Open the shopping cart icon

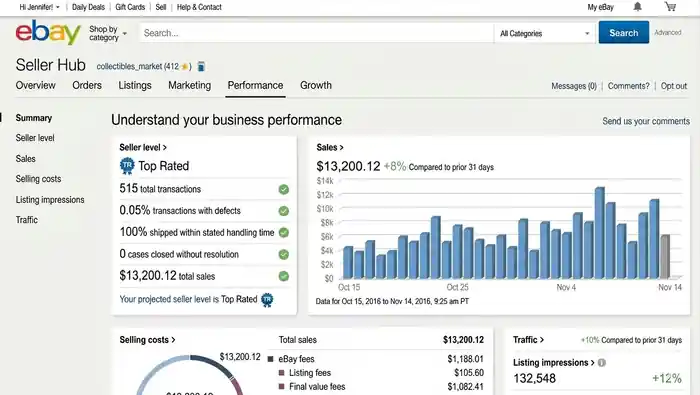point(670,7)
